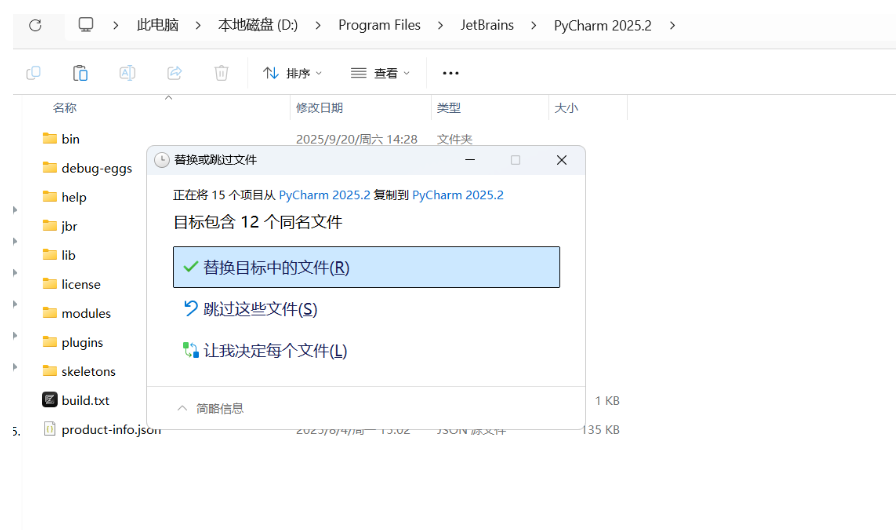Expand the chevron after JetBrains breadcrumb
The width and height of the screenshot is (896, 530).
click(534, 26)
